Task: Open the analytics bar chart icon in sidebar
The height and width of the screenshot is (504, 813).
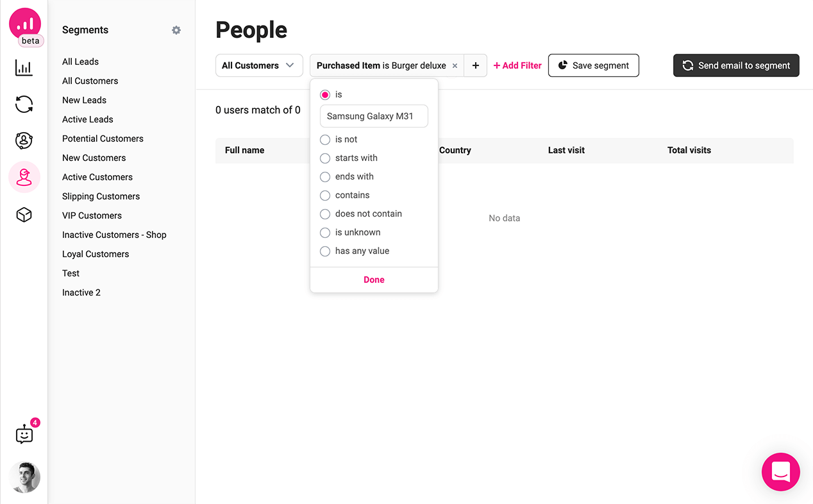Action: [24, 67]
